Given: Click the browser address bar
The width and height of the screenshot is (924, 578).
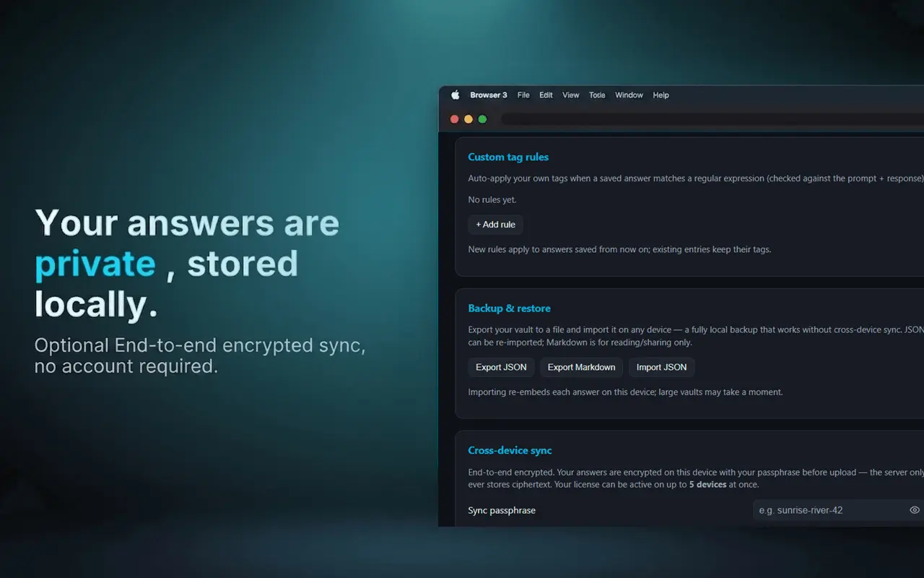Looking at the screenshot, I should [712, 119].
